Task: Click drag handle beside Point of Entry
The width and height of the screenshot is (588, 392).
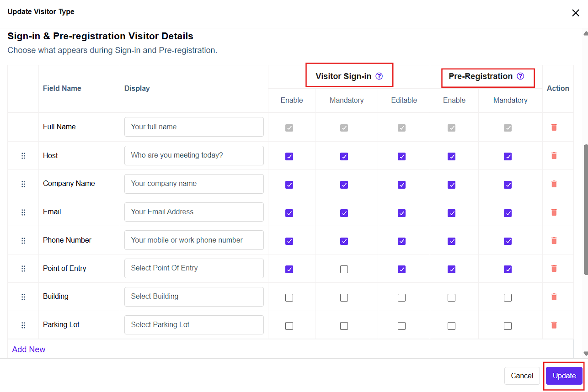Action: [x=23, y=269]
